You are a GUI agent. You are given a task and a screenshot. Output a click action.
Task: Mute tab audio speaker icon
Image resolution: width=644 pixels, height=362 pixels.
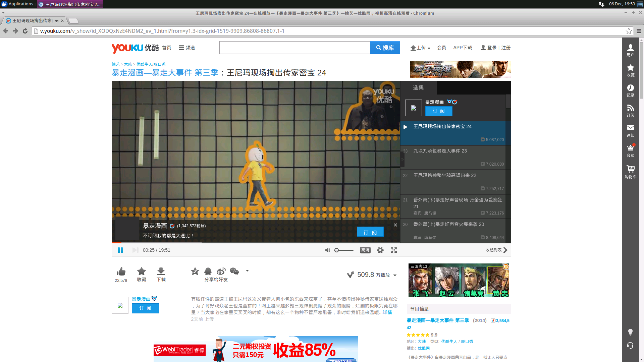pyautogui.click(x=57, y=21)
